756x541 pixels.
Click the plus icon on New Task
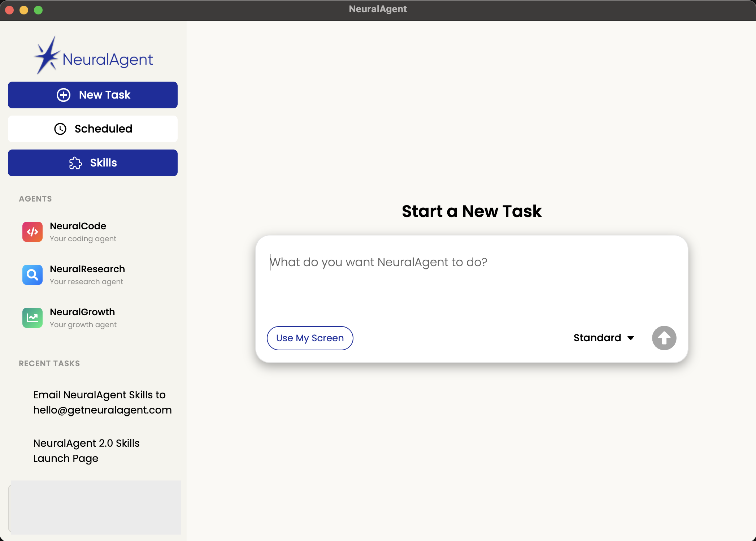(x=64, y=95)
